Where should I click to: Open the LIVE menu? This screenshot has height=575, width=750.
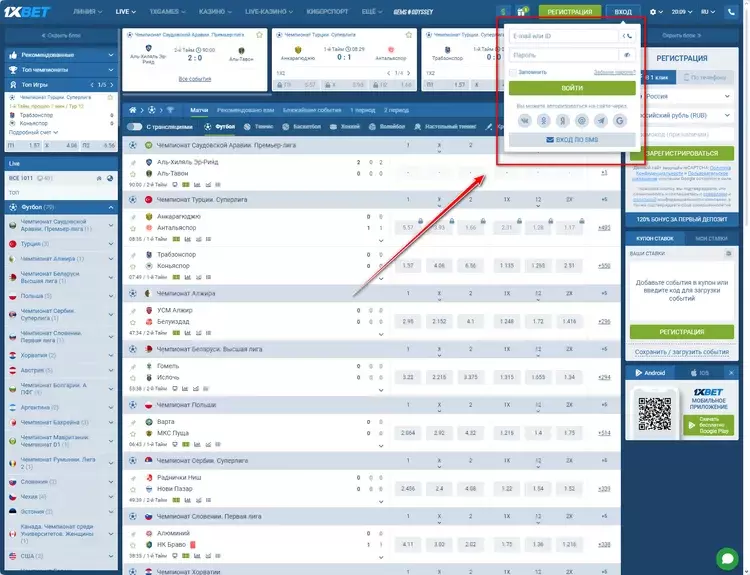click(125, 11)
